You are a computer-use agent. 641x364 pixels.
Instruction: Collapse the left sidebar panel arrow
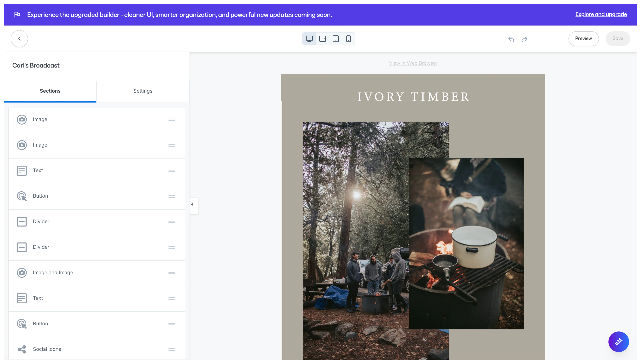192,204
